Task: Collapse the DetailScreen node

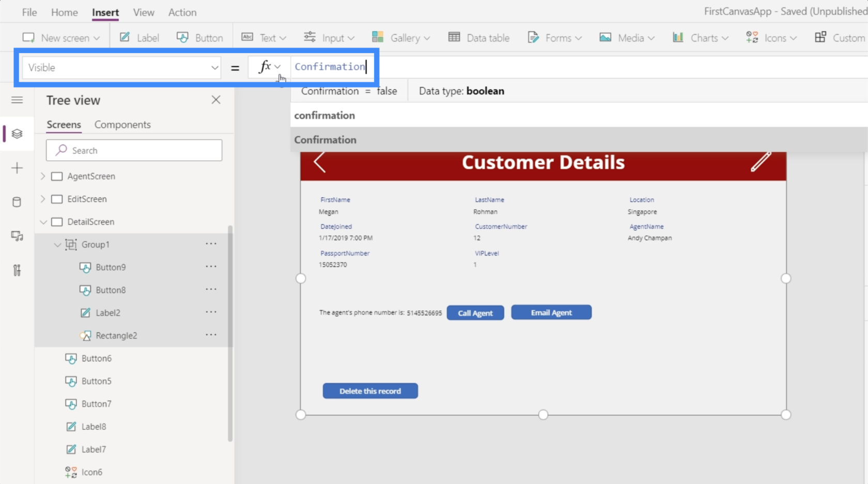Action: click(x=43, y=222)
